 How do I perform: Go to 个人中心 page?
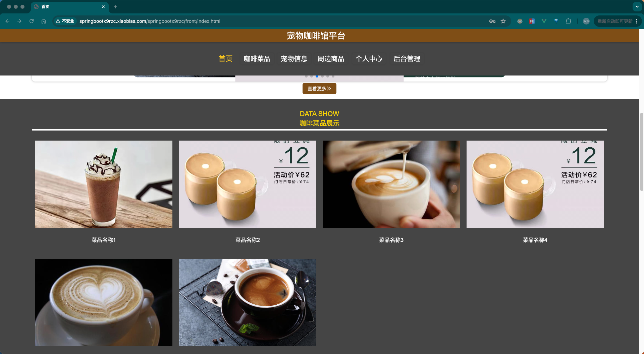click(369, 59)
